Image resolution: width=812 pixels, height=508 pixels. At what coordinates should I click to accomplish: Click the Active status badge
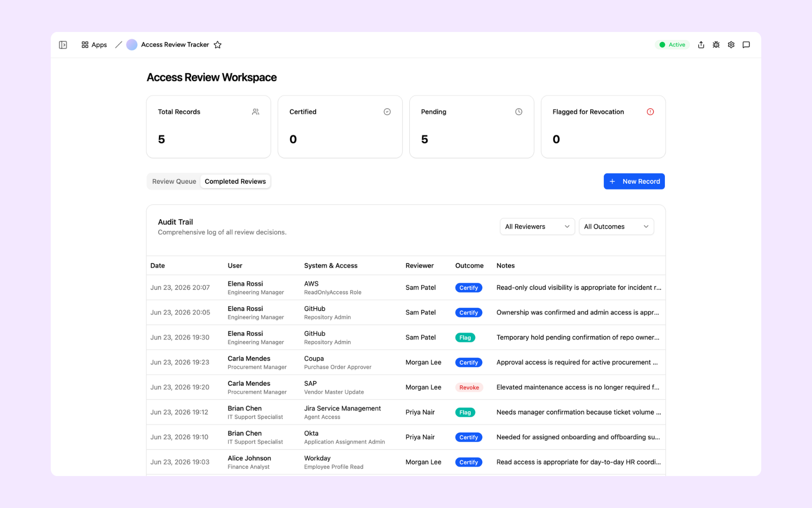point(672,45)
